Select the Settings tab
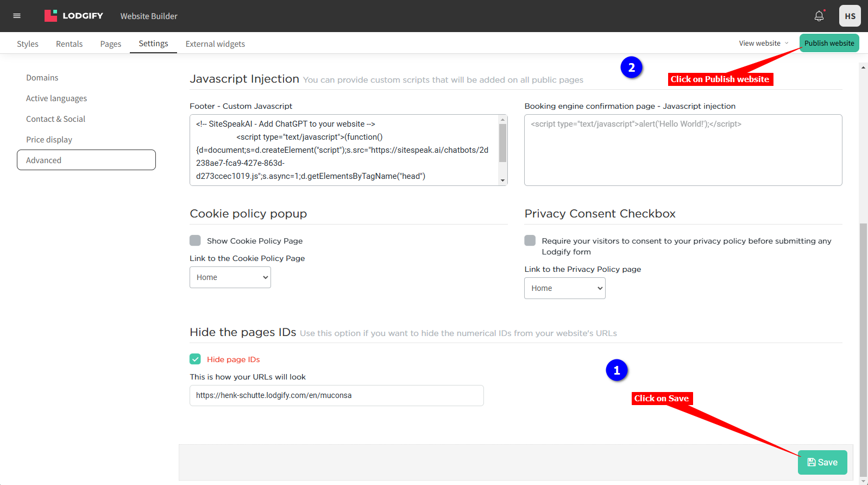Screen dimensions: 868x485 coord(153,43)
